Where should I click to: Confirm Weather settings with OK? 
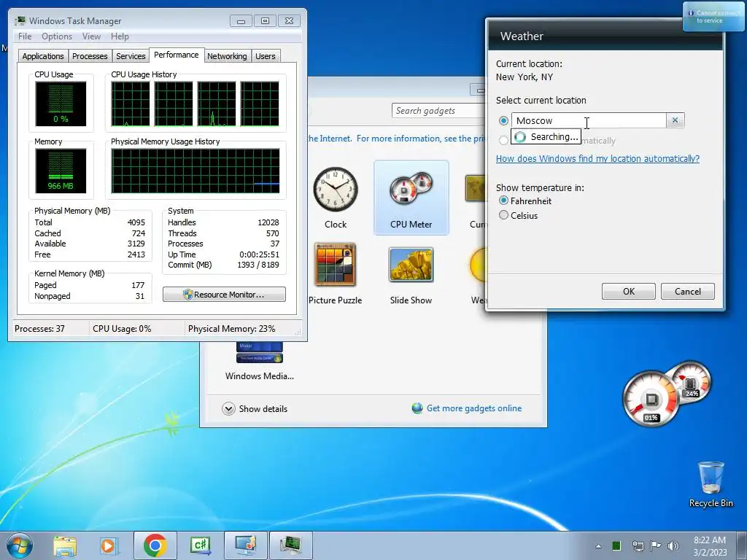(x=628, y=291)
